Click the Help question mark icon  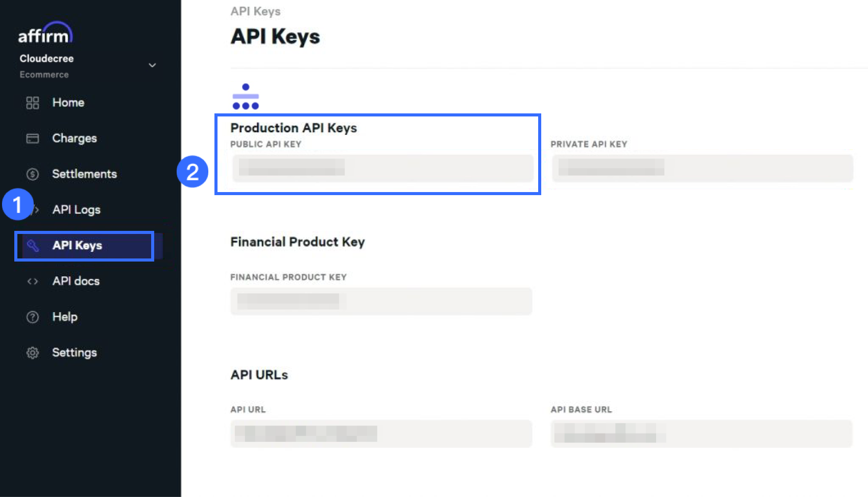pyautogui.click(x=33, y=317)
